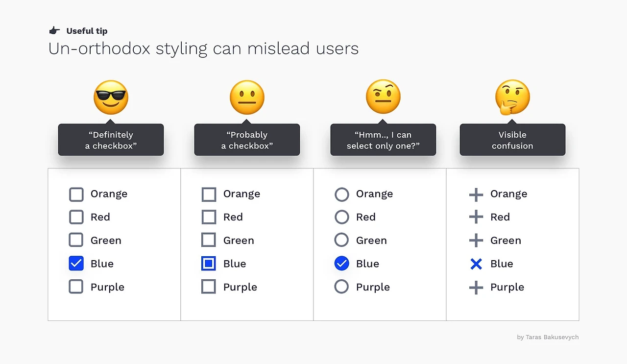Select the circular Green option

pyautogui.click(x=342, y=241)
